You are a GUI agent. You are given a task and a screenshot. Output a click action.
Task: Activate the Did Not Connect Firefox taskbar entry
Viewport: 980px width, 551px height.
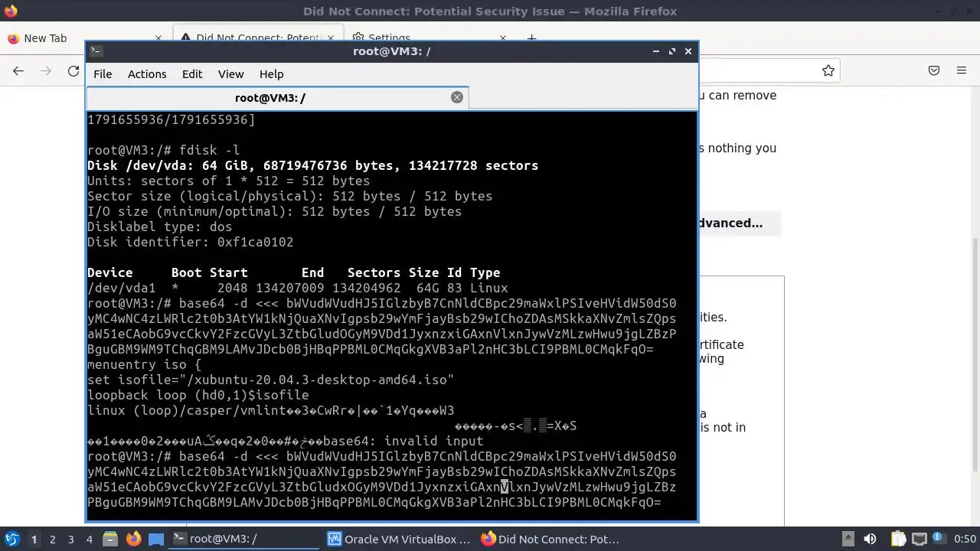point(553,539)
